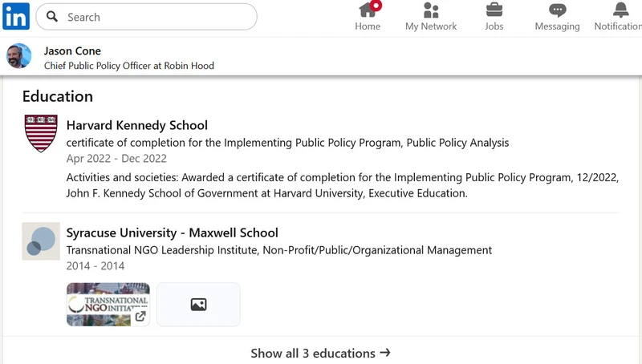Click the arrow next to Show all educations
The width and height of the screenshot is (642, 364).
[385, 353]
